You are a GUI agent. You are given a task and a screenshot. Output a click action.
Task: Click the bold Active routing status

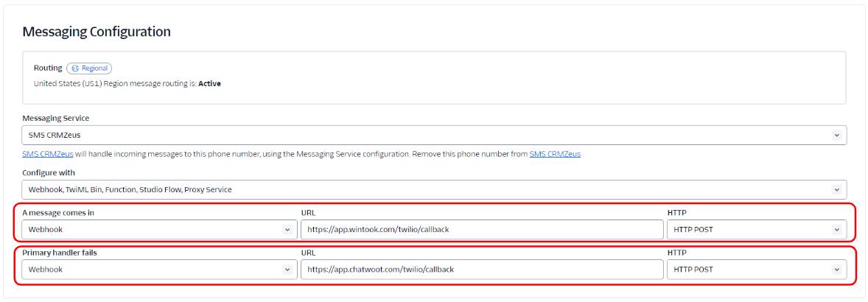point(209,84)
